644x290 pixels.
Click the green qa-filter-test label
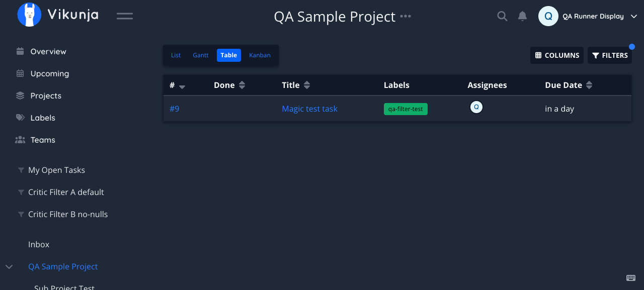pos(406,109)
